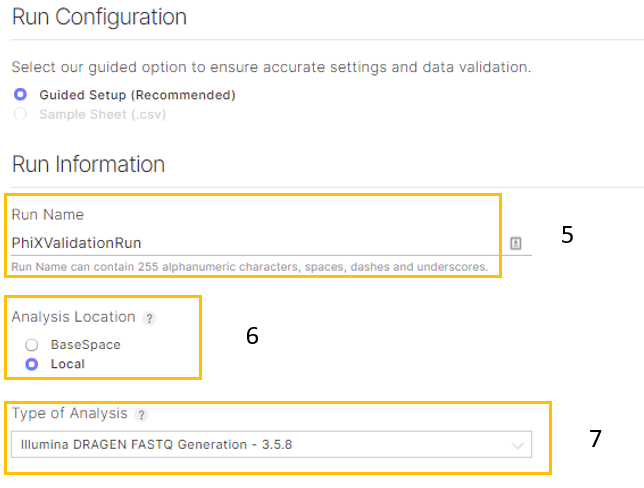Viewport: 644px width, 488px height.
Task: Select the Local analysis location radio button
Action: (33, 364)
